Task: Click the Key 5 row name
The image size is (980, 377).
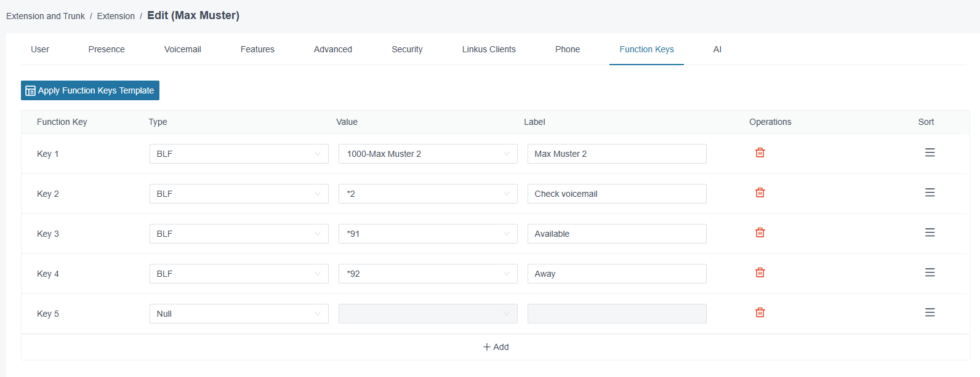Action: [48, 314]
